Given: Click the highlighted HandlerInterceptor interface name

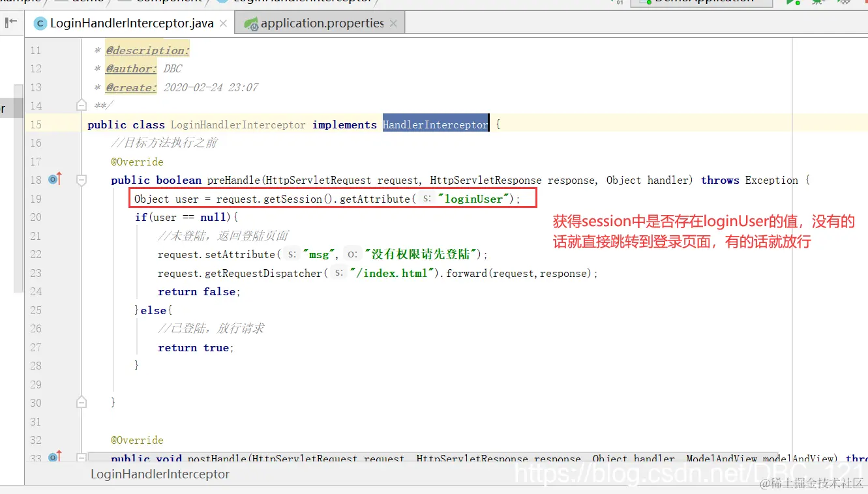Looking at the screenshot, I should [435, 124].
